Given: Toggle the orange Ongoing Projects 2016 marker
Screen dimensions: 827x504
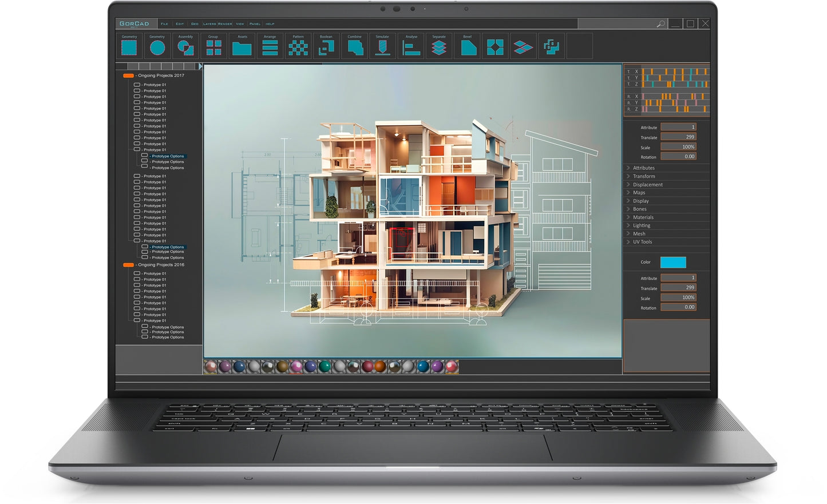Looking at the screenshot, I should [128, 265].
